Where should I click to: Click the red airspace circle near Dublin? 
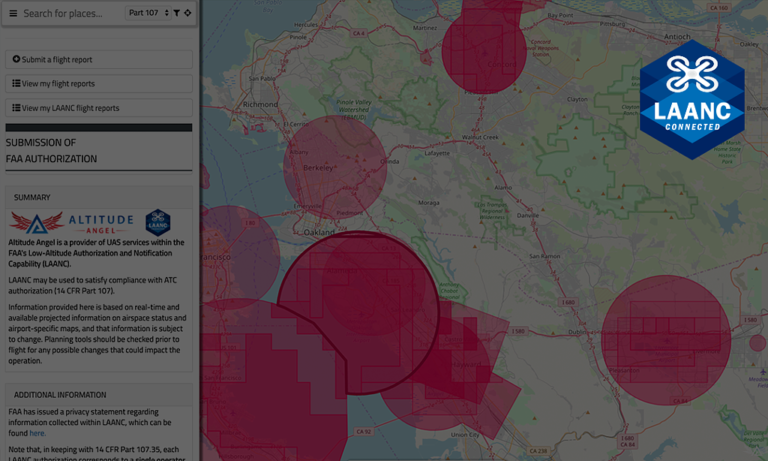(x=666, y=340)
